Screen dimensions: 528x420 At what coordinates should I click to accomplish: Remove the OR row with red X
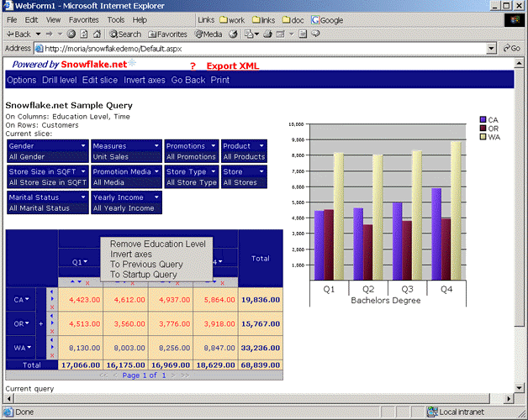(x=52, y=331)
